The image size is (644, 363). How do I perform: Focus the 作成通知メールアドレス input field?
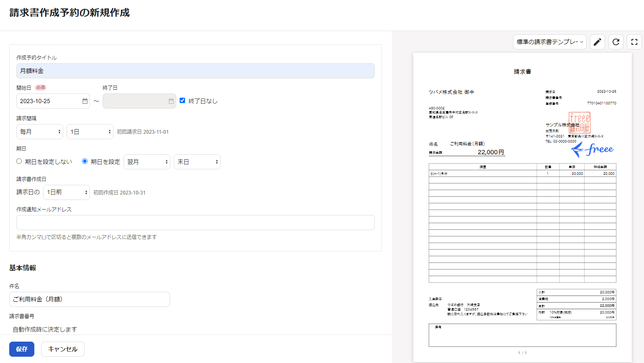coord(196,223)
